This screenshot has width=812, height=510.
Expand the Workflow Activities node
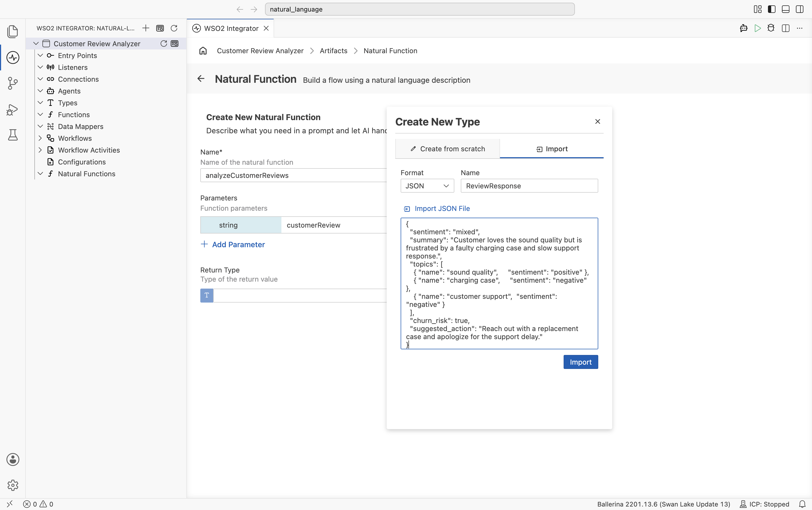[x=40, y=150]
